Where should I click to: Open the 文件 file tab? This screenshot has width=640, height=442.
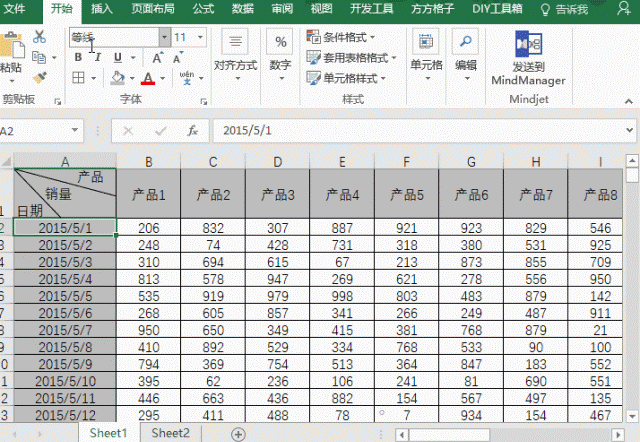[x=14, y=9]
